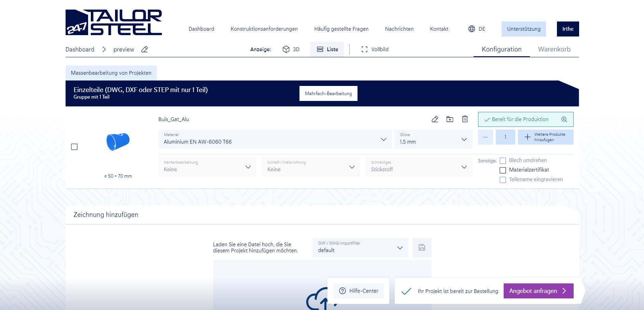Enable the Materialzertifikat checkbox
The width and height of the screenshot is (644, 310).
tap(503, 170)
